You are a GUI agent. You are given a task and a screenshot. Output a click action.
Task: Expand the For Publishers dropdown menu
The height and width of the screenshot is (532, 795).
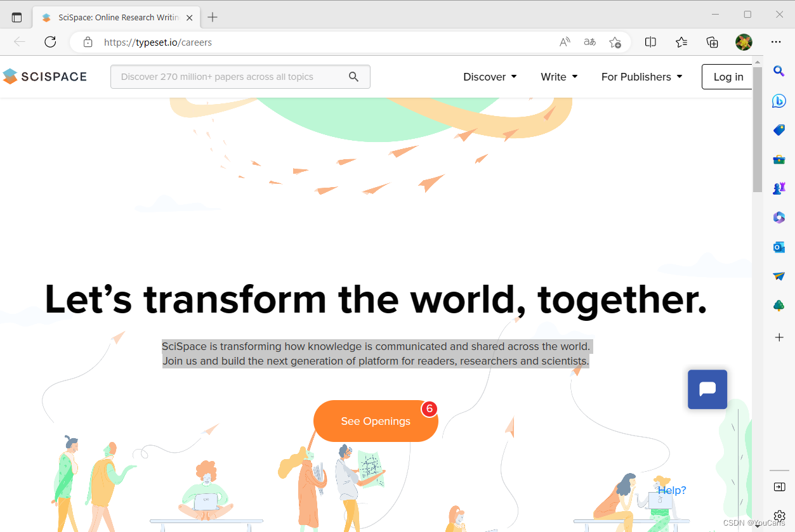click(x=641, y=77)
